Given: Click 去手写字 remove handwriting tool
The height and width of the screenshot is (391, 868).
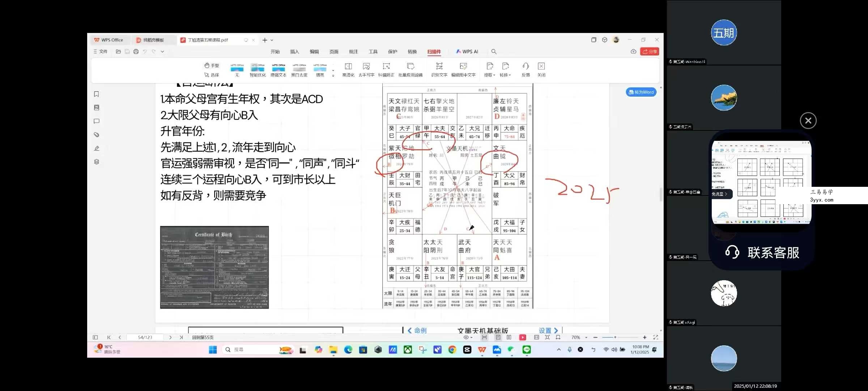Looking at the screenshot, I should coord(366,70).
